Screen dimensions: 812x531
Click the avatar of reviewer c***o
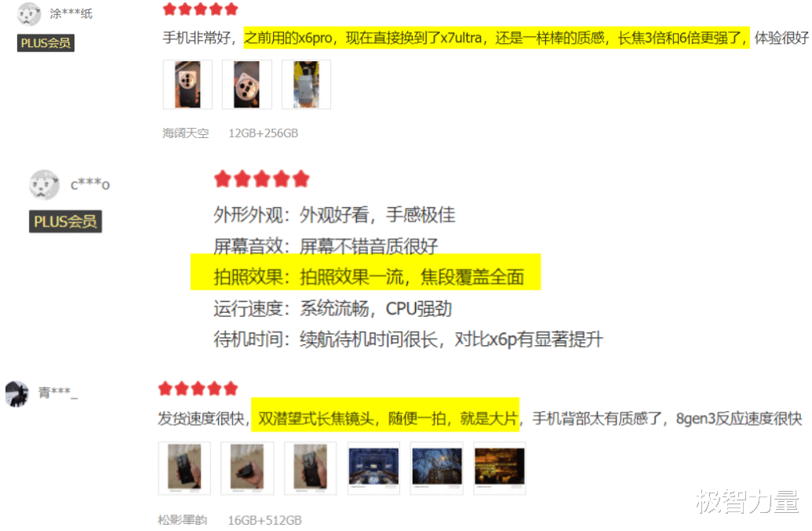pos(45,185)
